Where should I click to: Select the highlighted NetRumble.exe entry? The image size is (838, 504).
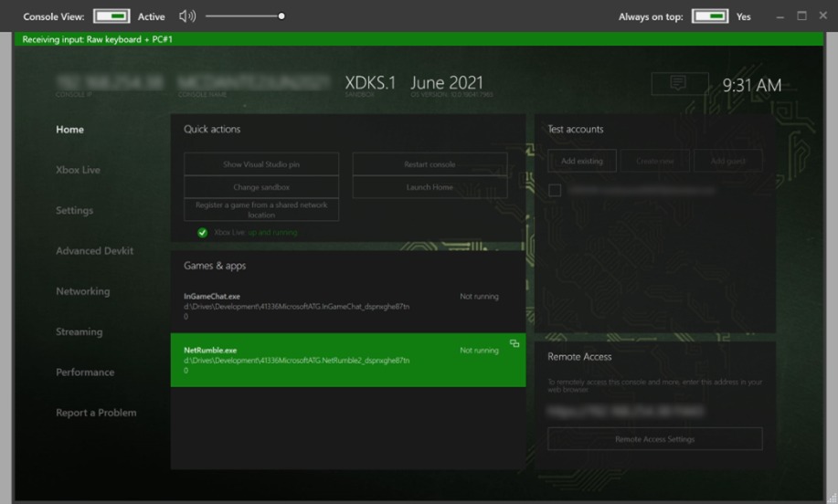348,360
